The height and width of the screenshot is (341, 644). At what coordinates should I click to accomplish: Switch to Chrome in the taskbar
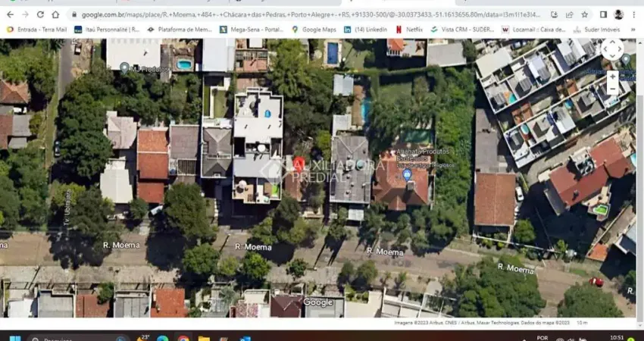(x=183, y=338)
